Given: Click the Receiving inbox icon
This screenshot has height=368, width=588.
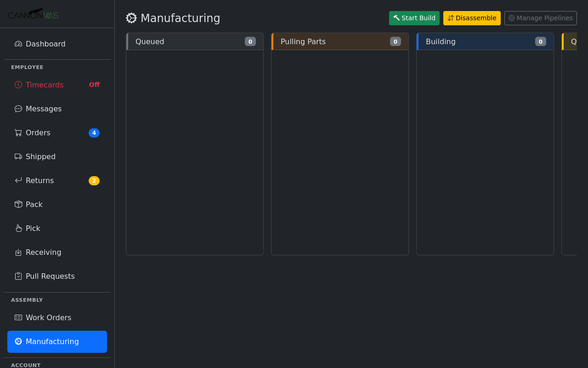Looking at the screenshot, I should pyautogui.click(x=18, y=252).
